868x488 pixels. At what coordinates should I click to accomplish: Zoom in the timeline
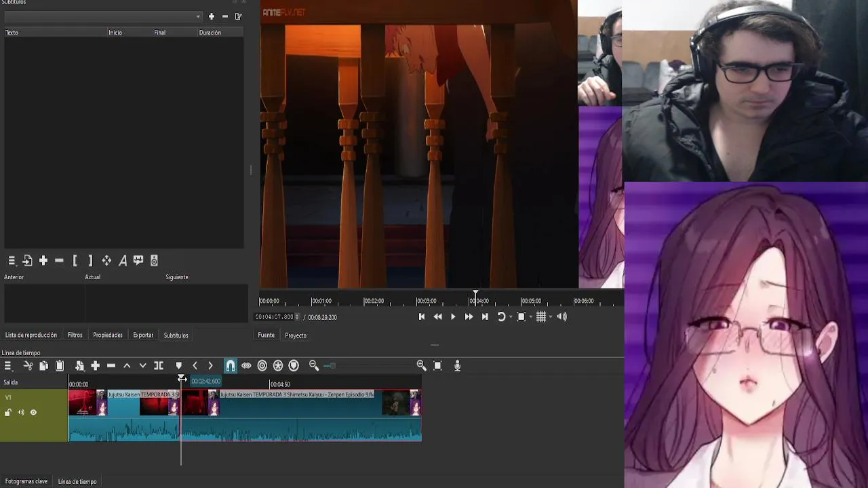tap(422, 365)
